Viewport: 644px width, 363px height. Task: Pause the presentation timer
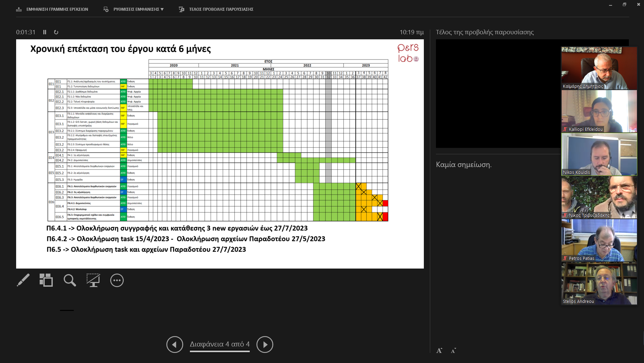[x=45, y=32]
